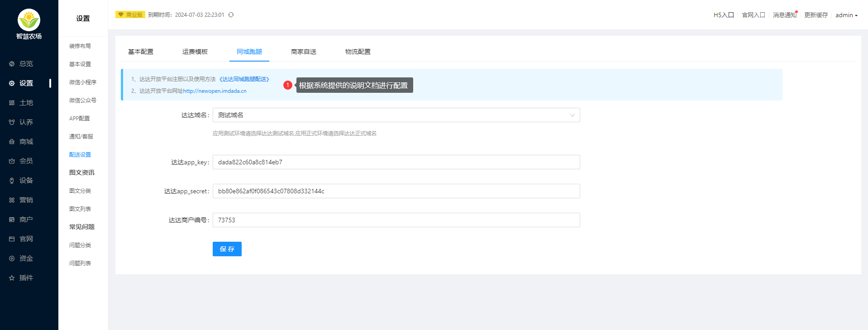The height and width of the screenshot is (330, 868).
Task: Switch to 基本配置 tab
Action: click(141, 52)
